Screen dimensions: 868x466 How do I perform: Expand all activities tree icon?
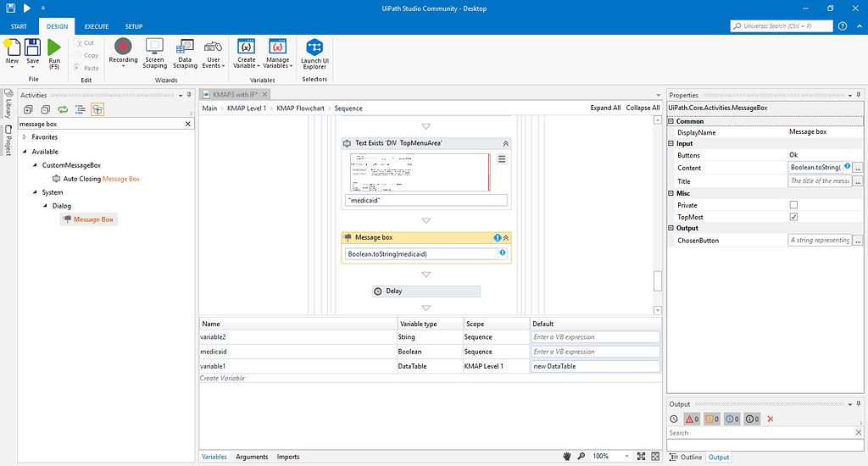coord(28,109)
